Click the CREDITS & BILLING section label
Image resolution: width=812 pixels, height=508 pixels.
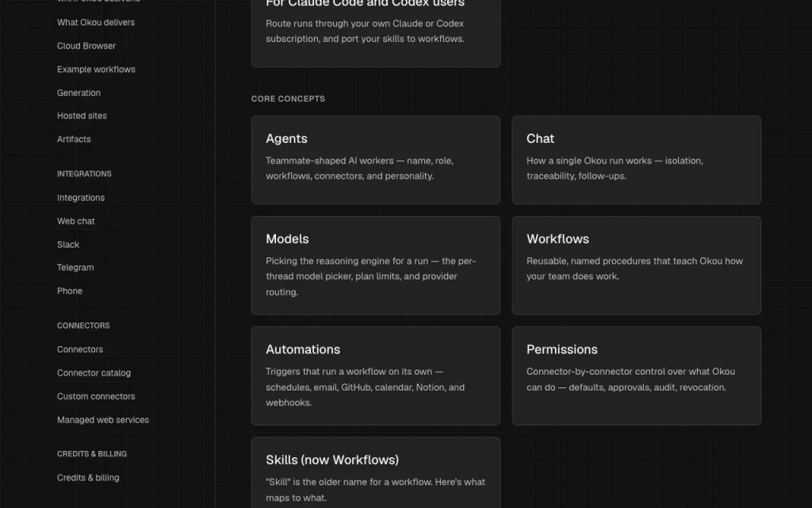92,453
